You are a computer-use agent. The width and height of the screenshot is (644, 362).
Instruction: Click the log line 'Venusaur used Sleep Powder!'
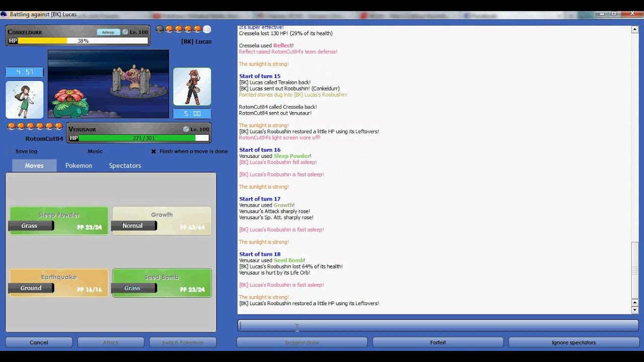[275, 156]
